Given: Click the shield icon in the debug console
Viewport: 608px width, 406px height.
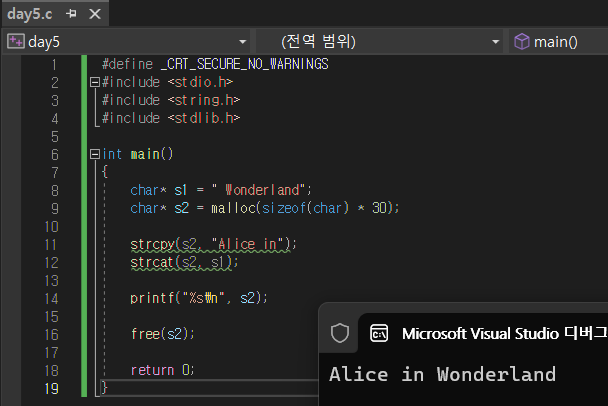Looking at the screenshot, I should (x=340, y=333).
